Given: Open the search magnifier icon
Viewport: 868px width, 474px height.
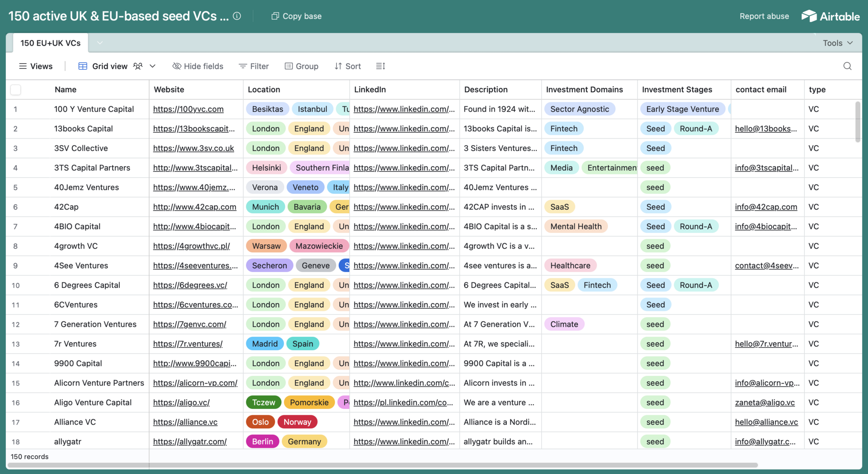Looking at the screenshot, I should coord(847,66).
